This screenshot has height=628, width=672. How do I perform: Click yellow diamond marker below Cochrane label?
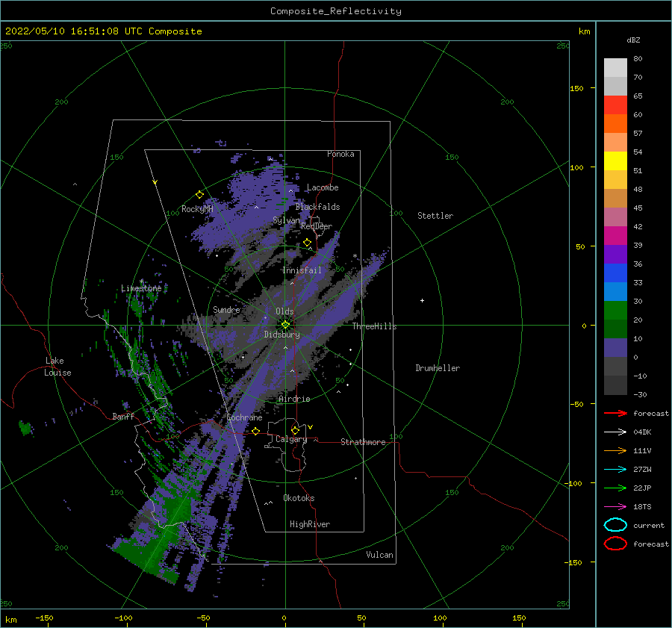[255, 431]
